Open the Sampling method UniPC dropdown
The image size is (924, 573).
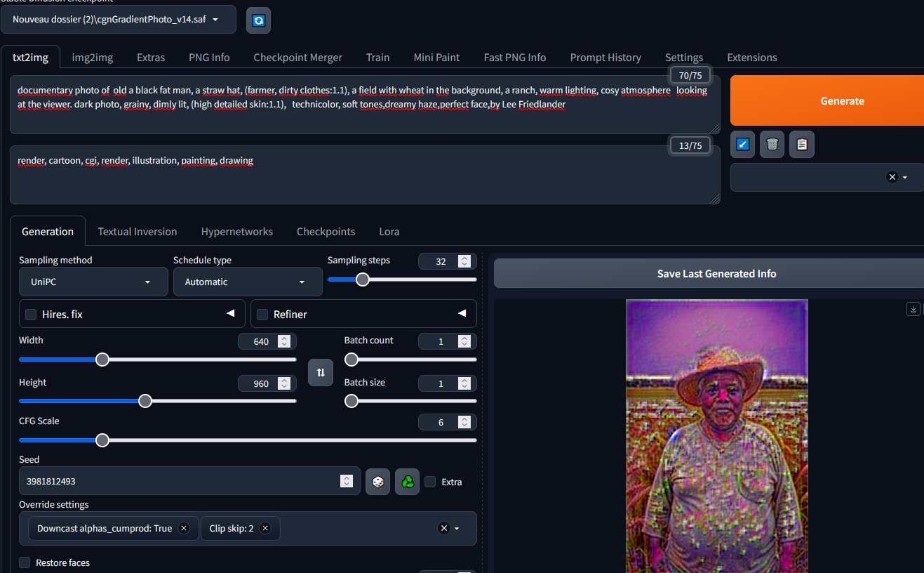(93, 282)
